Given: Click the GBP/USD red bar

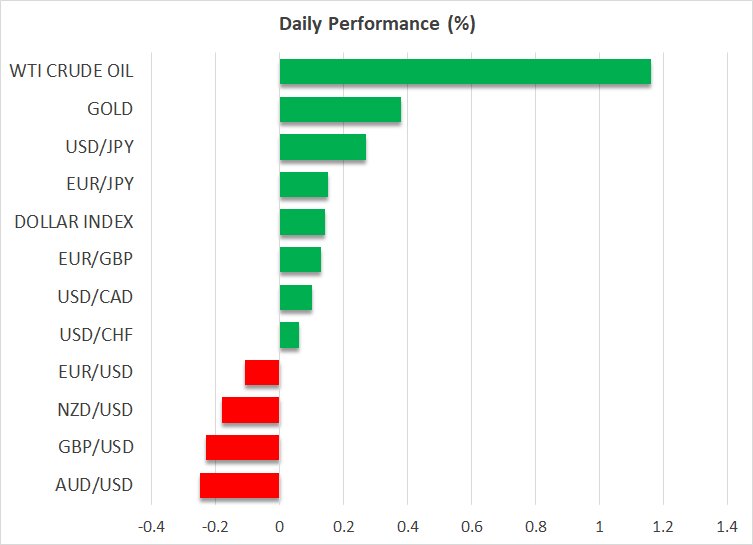Looking at the screenshot, I should (x=242, y=448).
